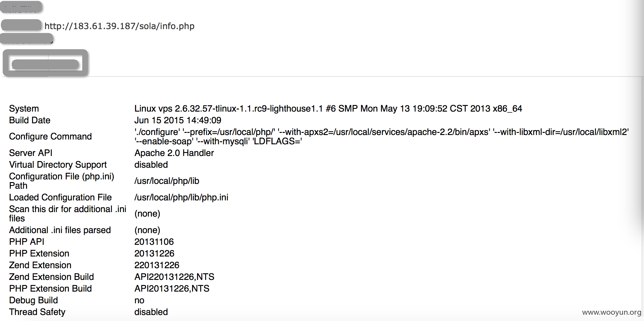The image size is (644, 321).
Task: Select the Configure Command label
Action: (x=50, y=136)
